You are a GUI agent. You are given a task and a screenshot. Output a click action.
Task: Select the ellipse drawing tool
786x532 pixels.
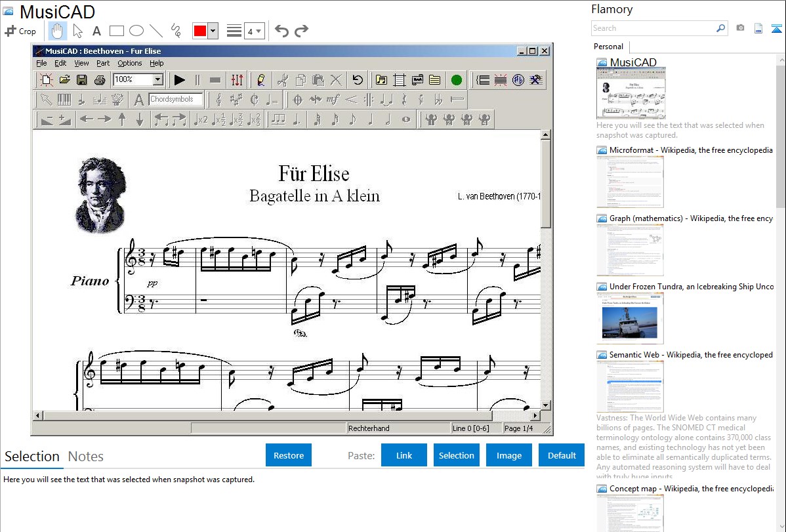tap(136, 31)
